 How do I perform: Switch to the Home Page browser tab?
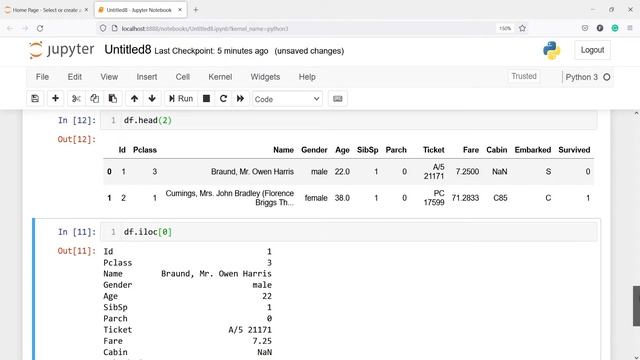click(46, 10)
